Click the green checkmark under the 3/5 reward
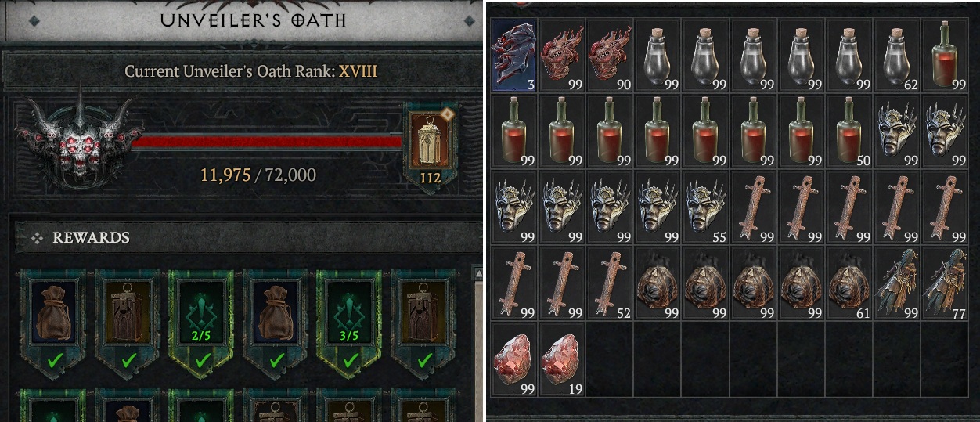 (350, 360)
